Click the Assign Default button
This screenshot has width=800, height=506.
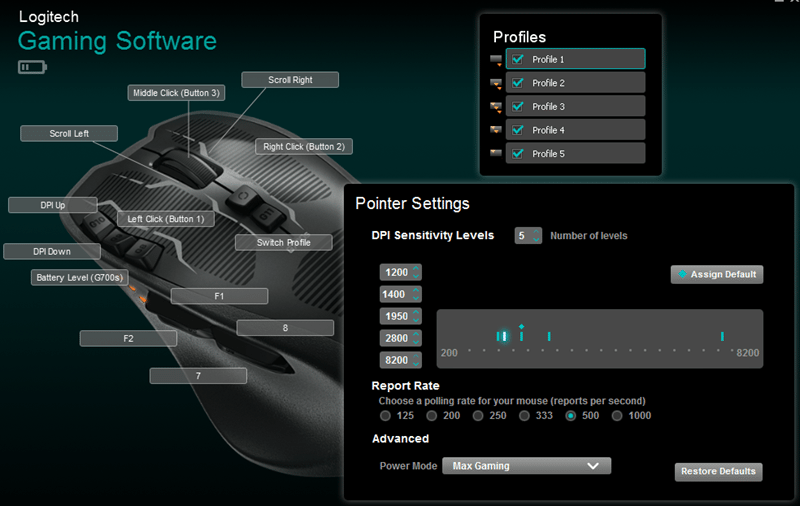click(x=717, y=274)
